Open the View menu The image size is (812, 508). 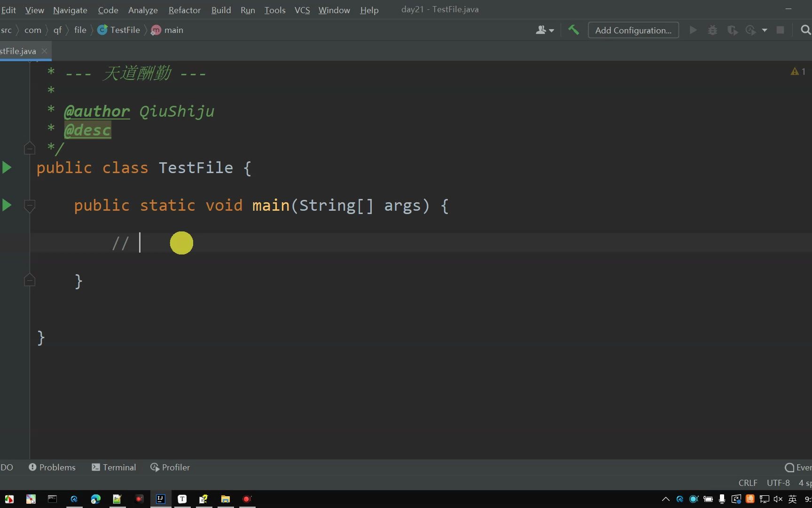[34, 10]
